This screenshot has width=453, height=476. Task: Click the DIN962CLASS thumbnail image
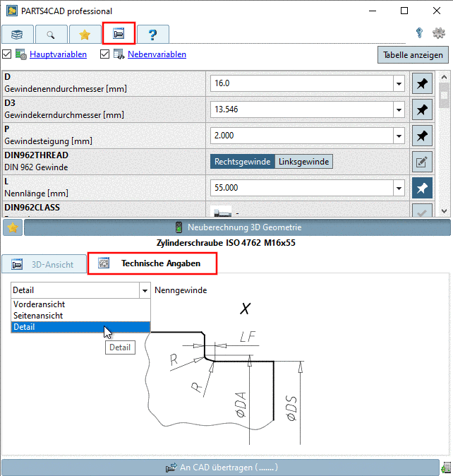221,211
